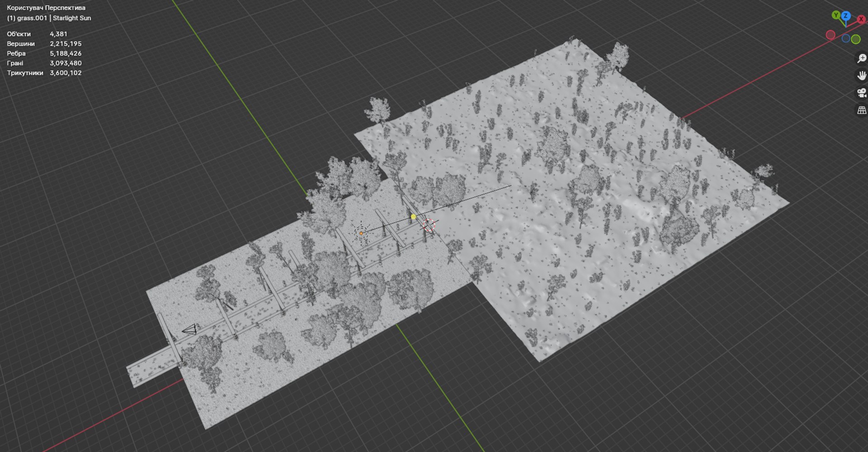Click the edges count "5,188,426"
Image resolution: width=868 pixels, height=452 pixels.
66,53
